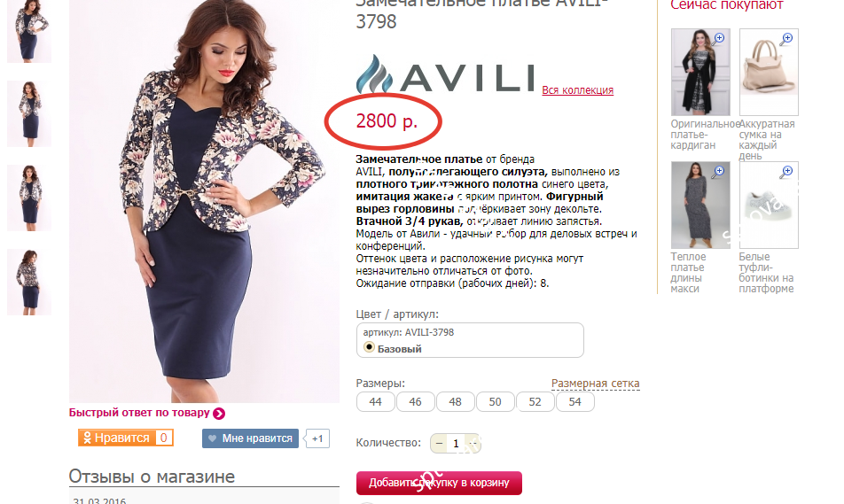The height and width of the screenshot is (504, 844).
Task: Click the VK Мне нравится heart button
Action: click(250, 438)
